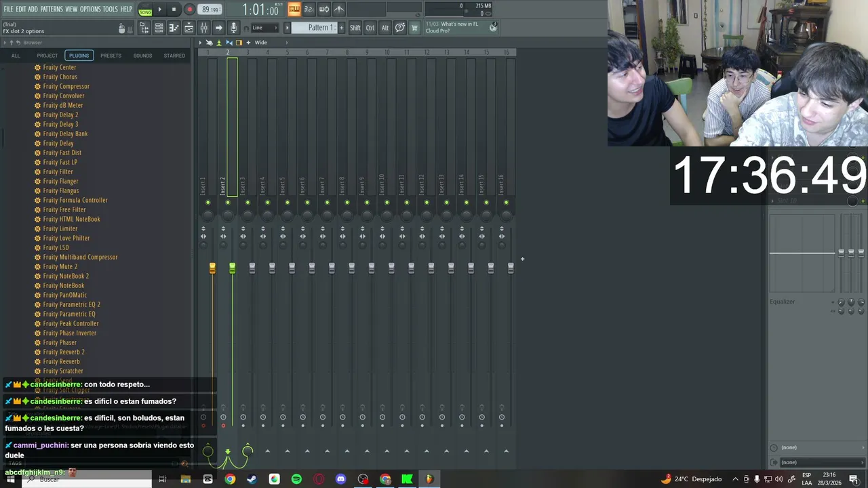Mute Insert 16 with its green LED
The height and width of the screenshot is (488, 868).
(506, 203)
